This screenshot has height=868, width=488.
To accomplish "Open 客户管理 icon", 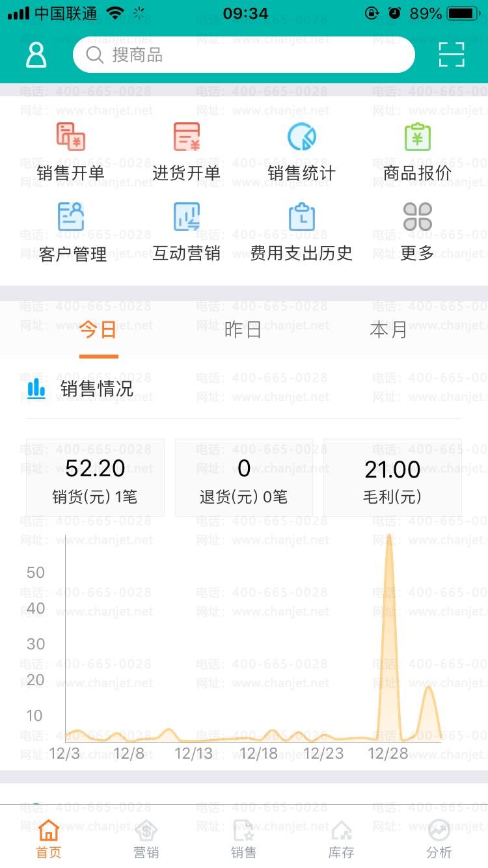I will [71, 217].
